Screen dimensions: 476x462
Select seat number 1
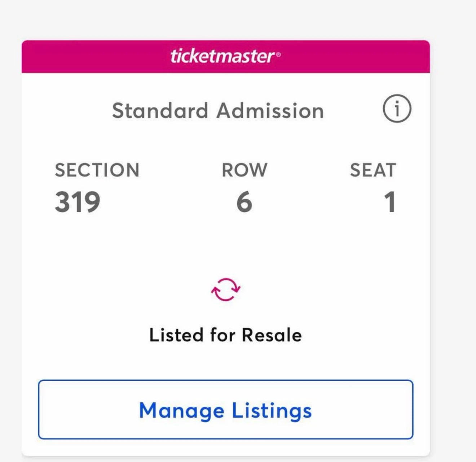click(x=390, y=202)
